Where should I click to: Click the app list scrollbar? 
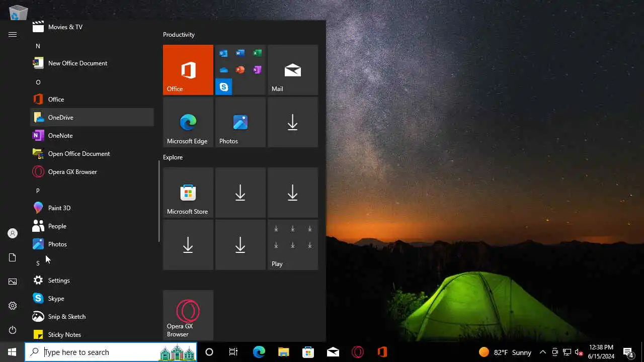click(159, 201)
